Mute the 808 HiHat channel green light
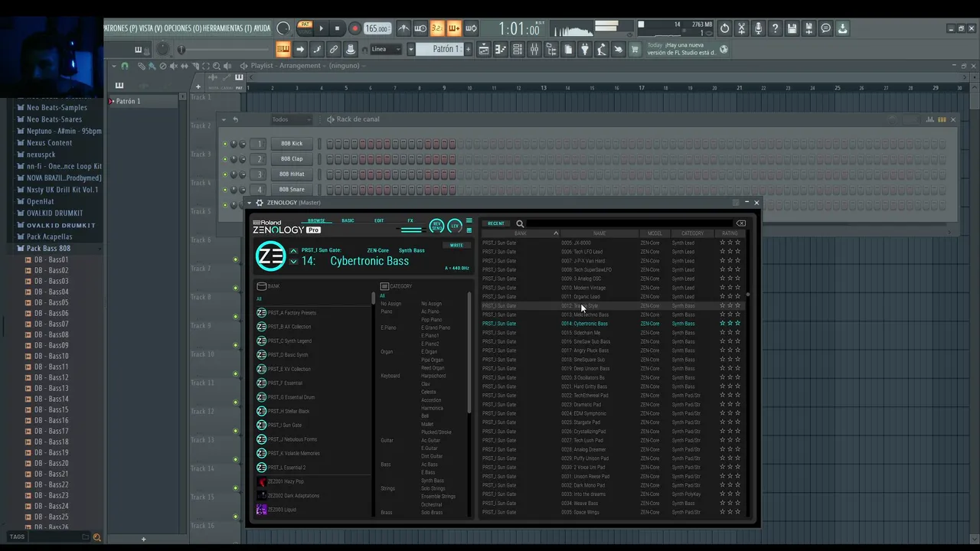Screen dimensions: 980x551 click(x=225, y=174)
